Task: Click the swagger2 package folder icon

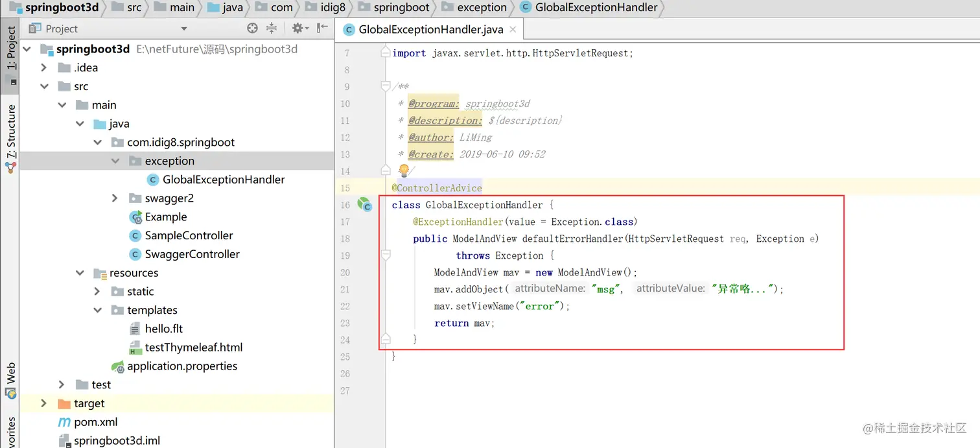Action: click(x=135, y=198)
